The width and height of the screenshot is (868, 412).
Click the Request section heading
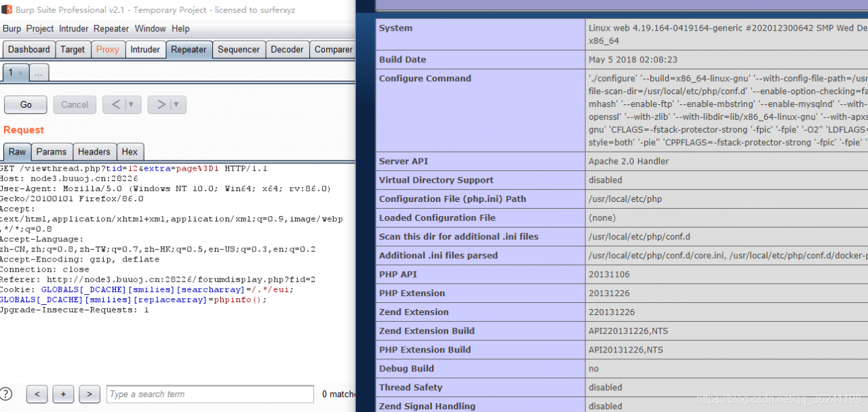(x=24, y=130)
